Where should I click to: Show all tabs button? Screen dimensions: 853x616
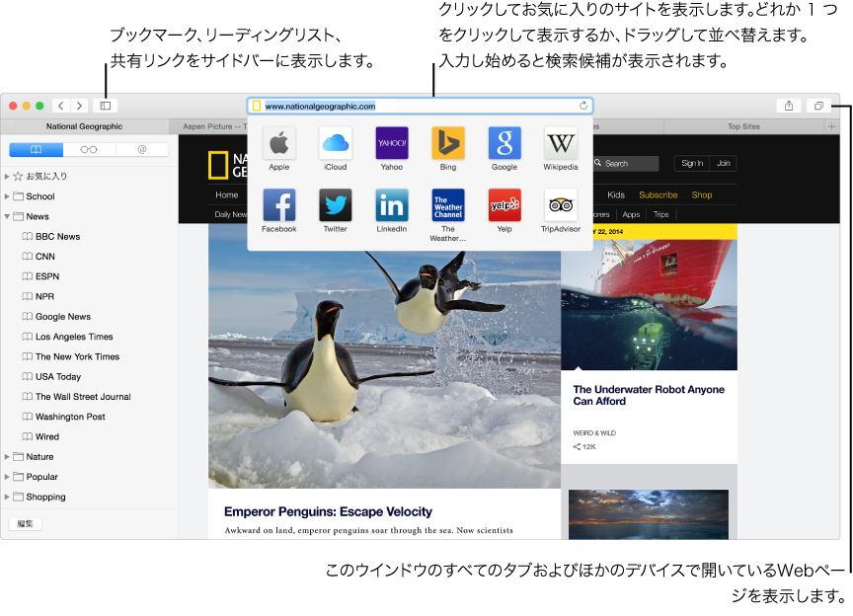pyautogui.click(x=818, y=106)
